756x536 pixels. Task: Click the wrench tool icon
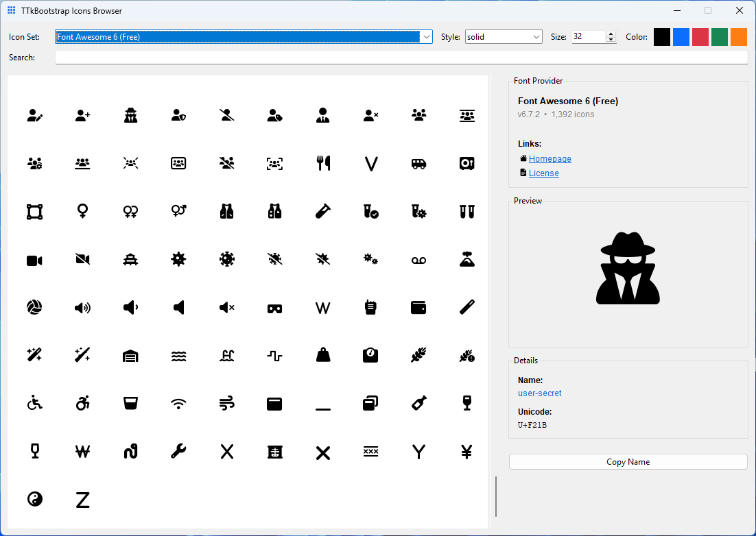(x=178, y=451)
